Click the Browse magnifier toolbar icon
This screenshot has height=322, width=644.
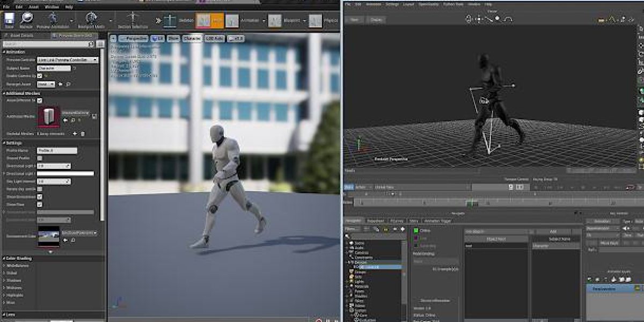tap(27, 20)
